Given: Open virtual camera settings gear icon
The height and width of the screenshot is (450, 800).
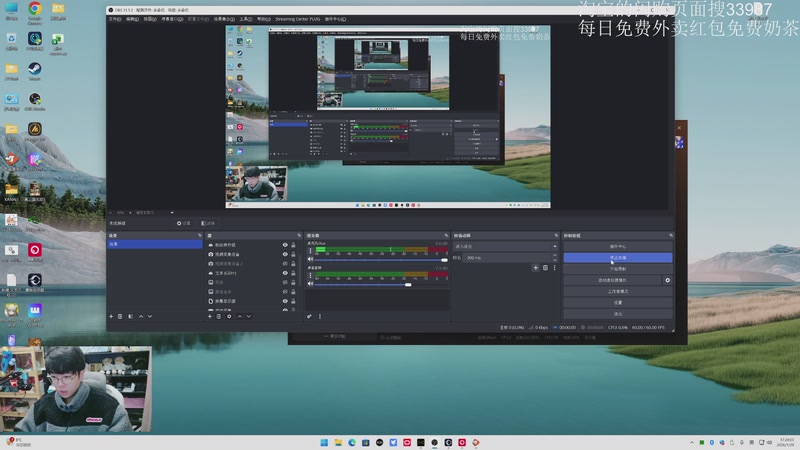Looking at the screenshot, I should click(668, 280).
